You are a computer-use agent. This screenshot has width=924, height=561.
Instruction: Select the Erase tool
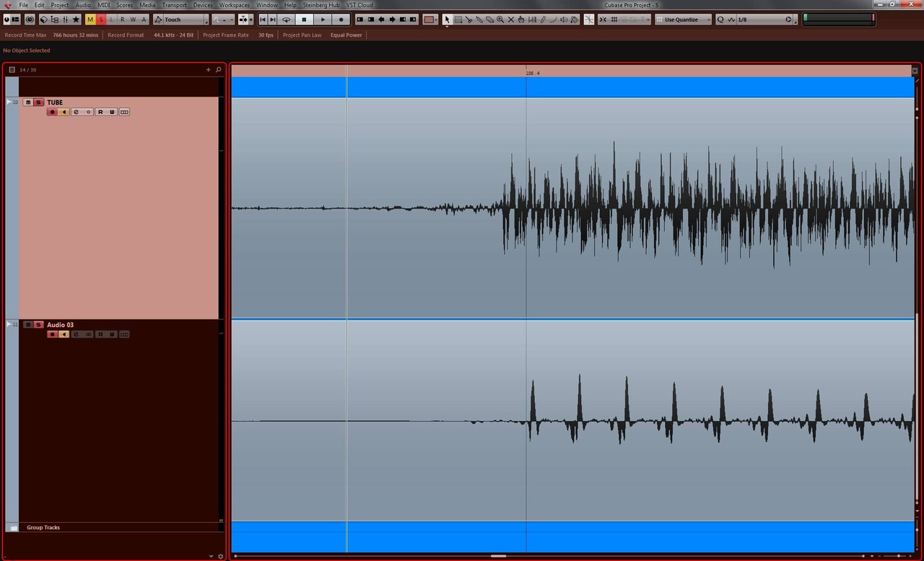(x=490, y=19)
